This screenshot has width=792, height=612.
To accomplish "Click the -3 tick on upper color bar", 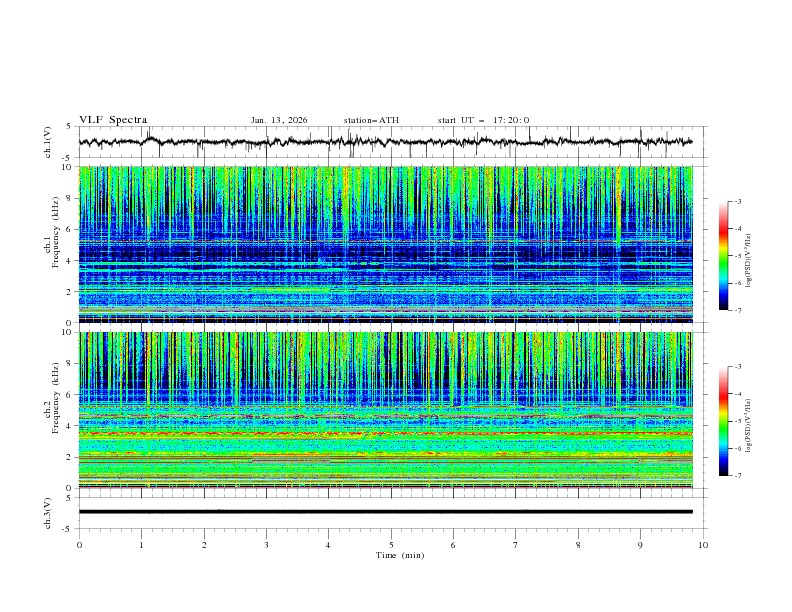I will [737, 202].
